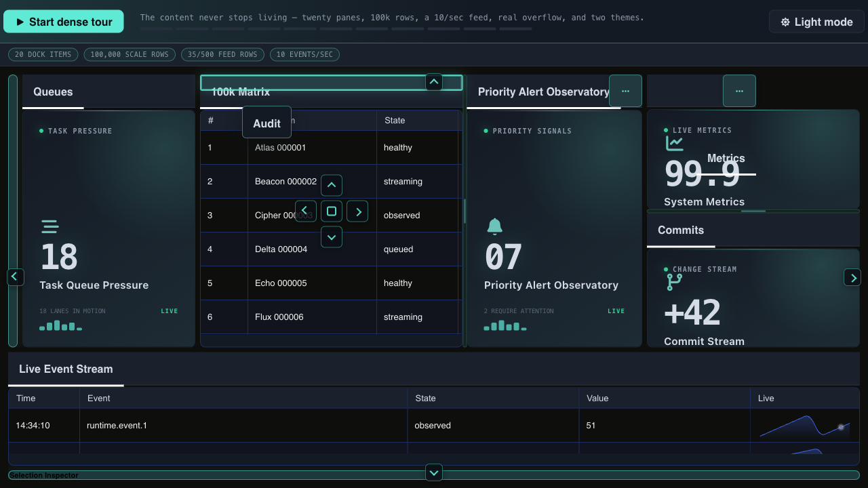Click the 100,000 Scale Rows chip

click(130, 54)
